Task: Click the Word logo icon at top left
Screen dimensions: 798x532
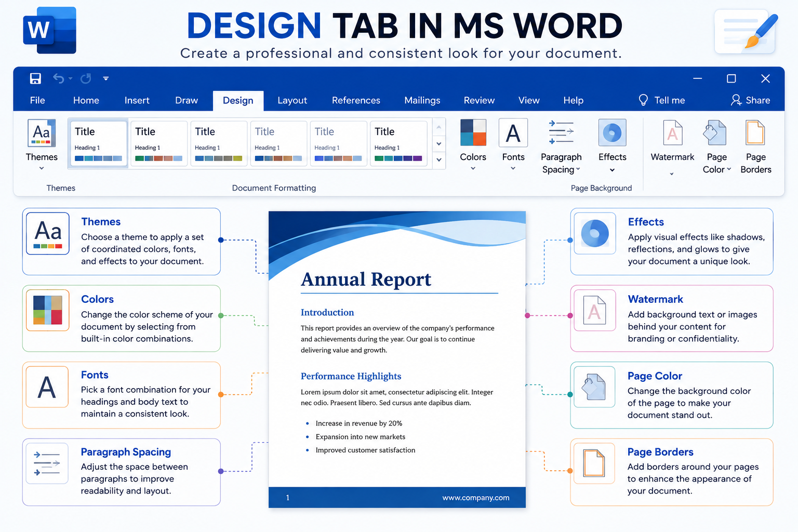Action: pos(49,30)
